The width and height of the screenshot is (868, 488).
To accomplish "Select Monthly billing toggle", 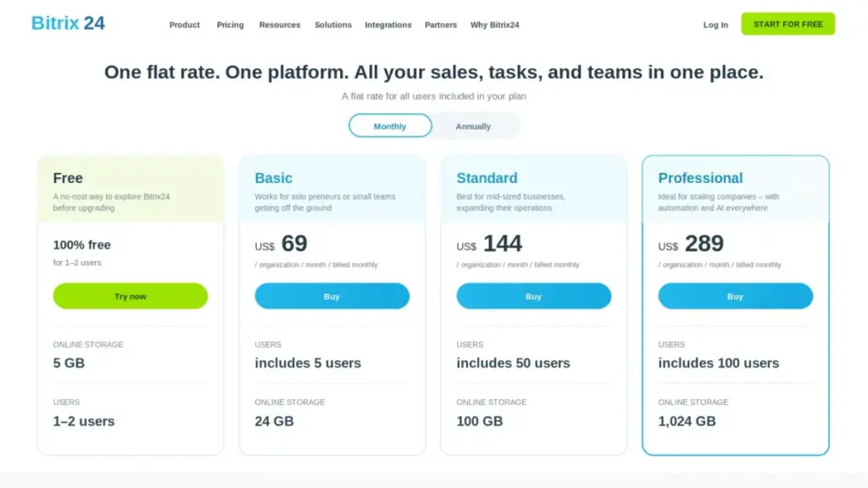I will 390,126.
